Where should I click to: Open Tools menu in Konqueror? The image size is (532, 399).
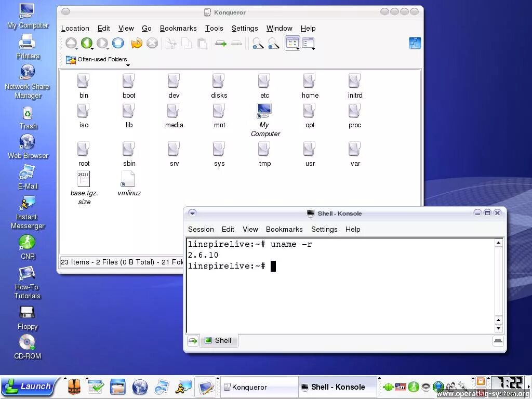pyautogui.click(x=214, y=28)
